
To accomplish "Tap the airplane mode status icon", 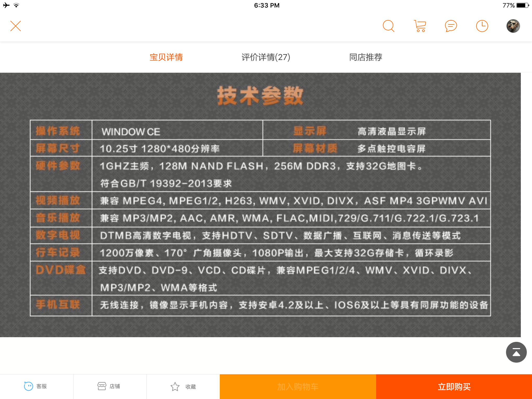I will point(6,5).
